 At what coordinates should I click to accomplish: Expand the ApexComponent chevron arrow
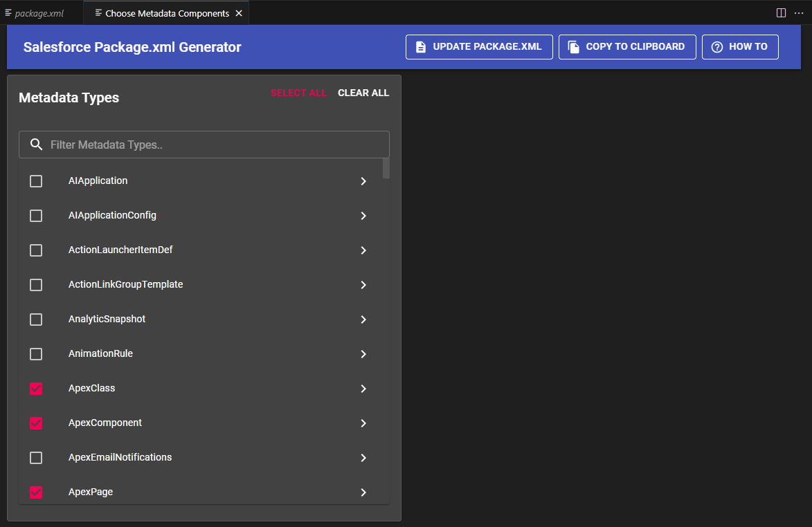363,423
